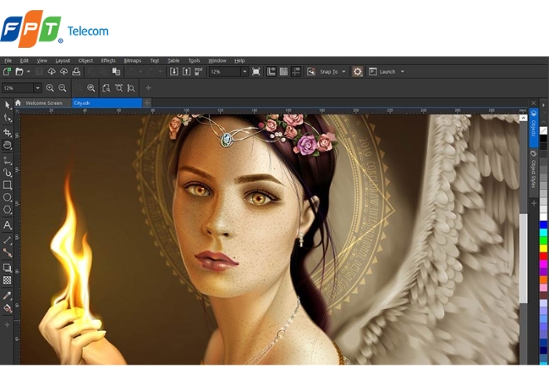Select the Pick tool arrow
The height and width of the screenshot is (392, 549).
(x=7, y=104)
